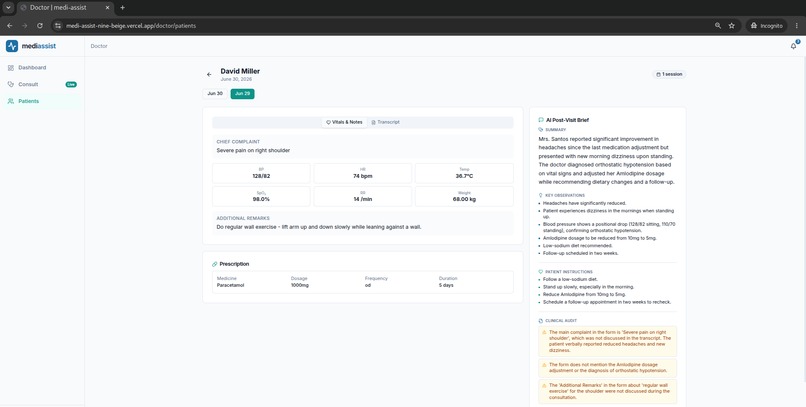
Task: Click the Weight value 68.00 kg
Action: coord(464,199)
